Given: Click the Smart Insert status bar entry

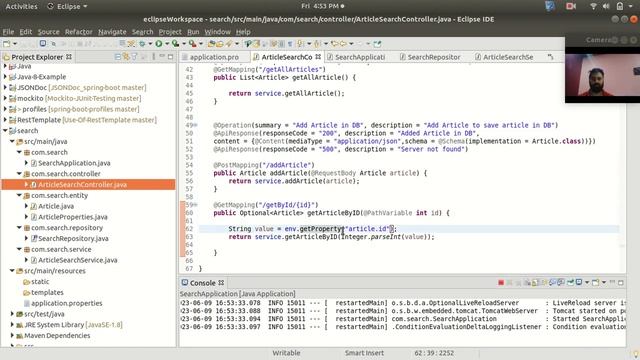Looking at the screenshot, I should point(364,353).
